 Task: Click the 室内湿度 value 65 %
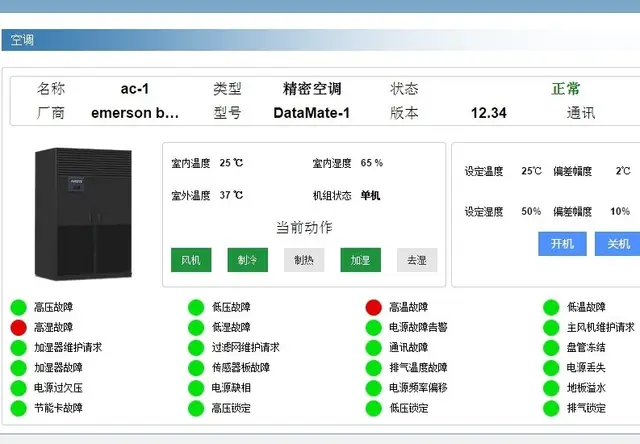pyautogui.click(x=372, y=163)
